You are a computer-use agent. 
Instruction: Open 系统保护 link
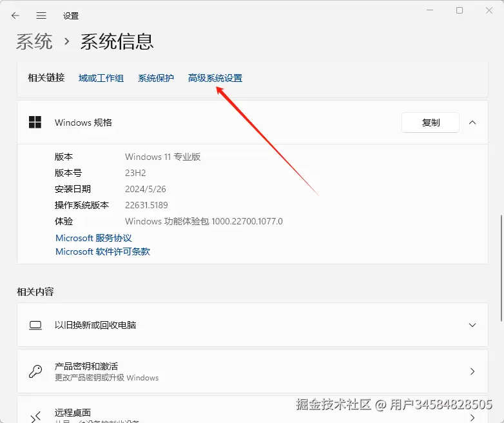156,78
